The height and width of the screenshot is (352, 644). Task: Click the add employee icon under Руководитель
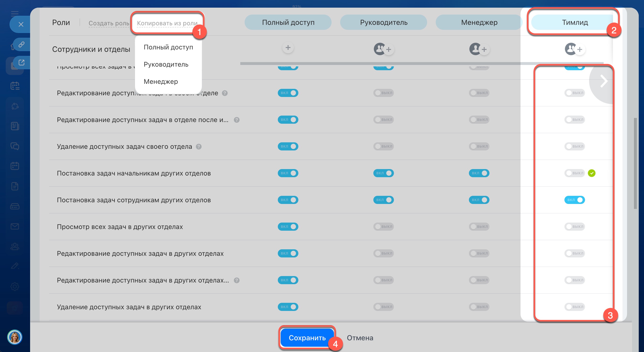[x=388, y=49]
